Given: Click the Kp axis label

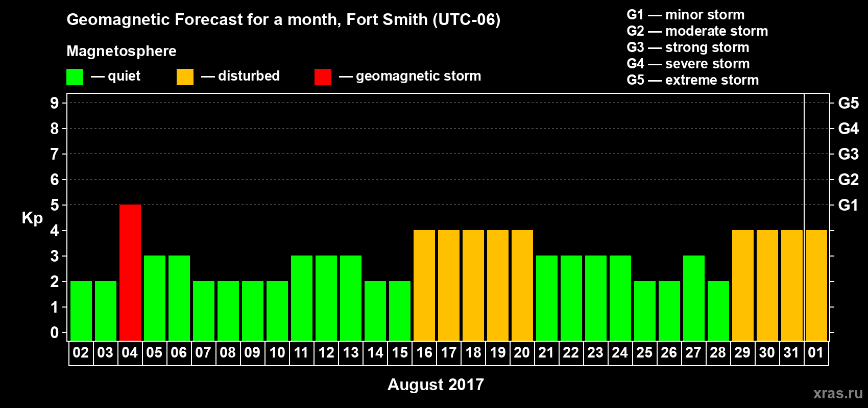Looking at the screenshot, I should coord(32,218).
